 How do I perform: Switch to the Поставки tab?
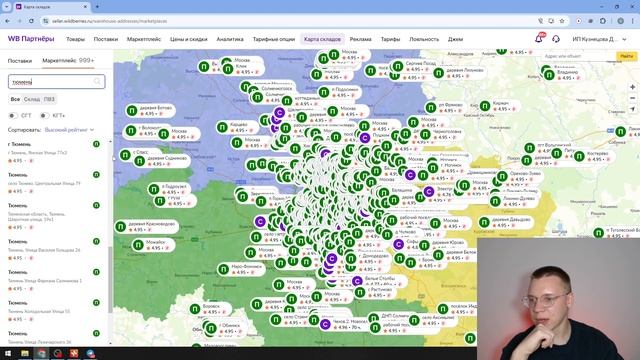pos(20,61)
